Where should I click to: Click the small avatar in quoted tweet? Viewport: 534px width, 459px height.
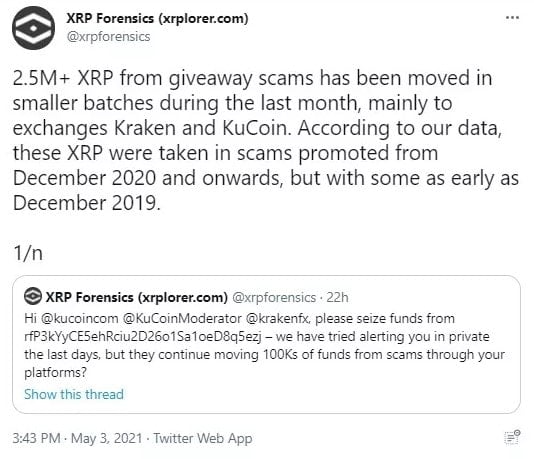[33, 296]
